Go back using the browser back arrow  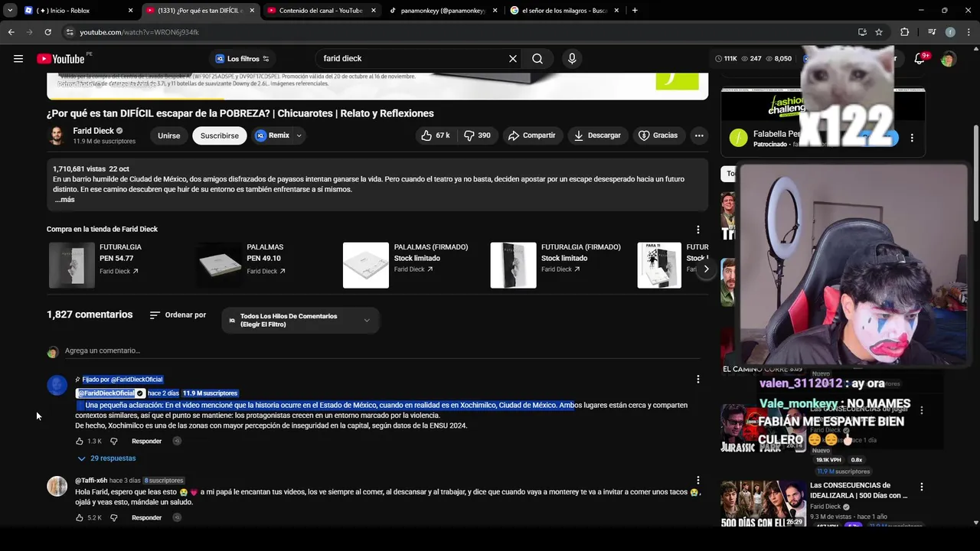click(x=11, y=32)
